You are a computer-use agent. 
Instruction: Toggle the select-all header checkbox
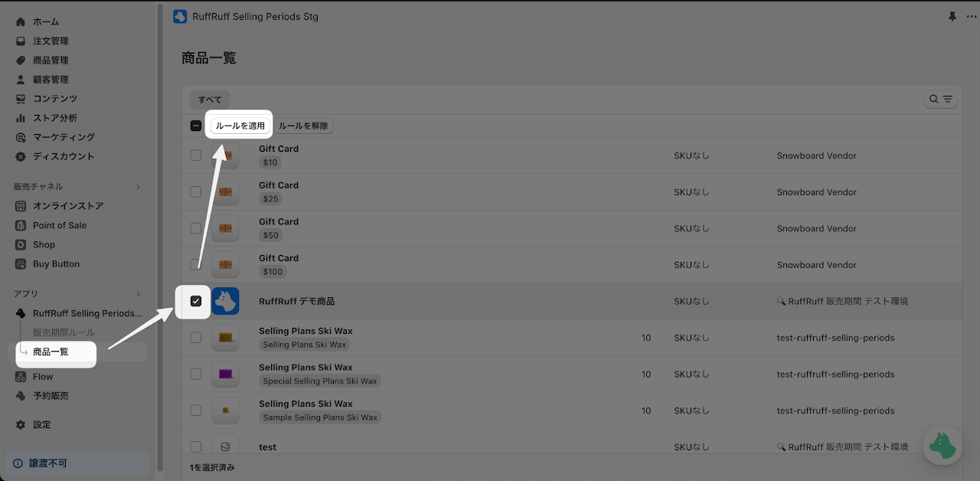196,126
